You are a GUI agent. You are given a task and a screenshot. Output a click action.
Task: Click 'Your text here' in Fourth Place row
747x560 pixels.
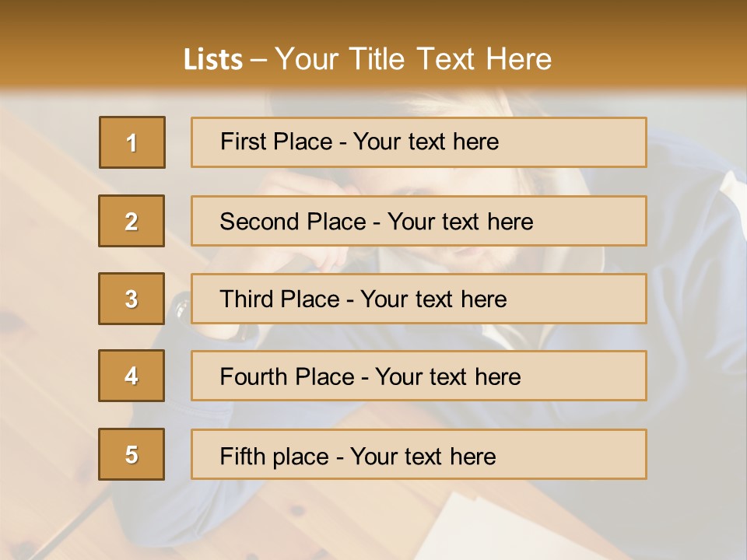coord(447,377)
